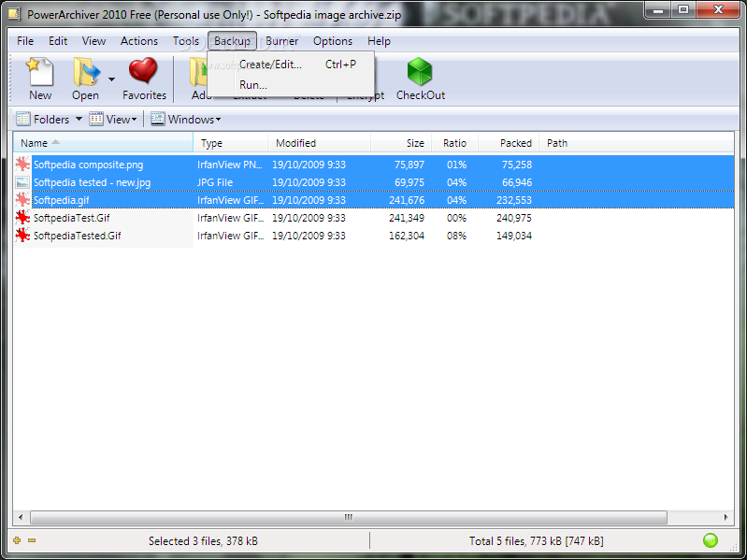Viewport: 747px width, 560px height.
Task: Select the Softpedia composite.png file name
Action: point(88,165)
